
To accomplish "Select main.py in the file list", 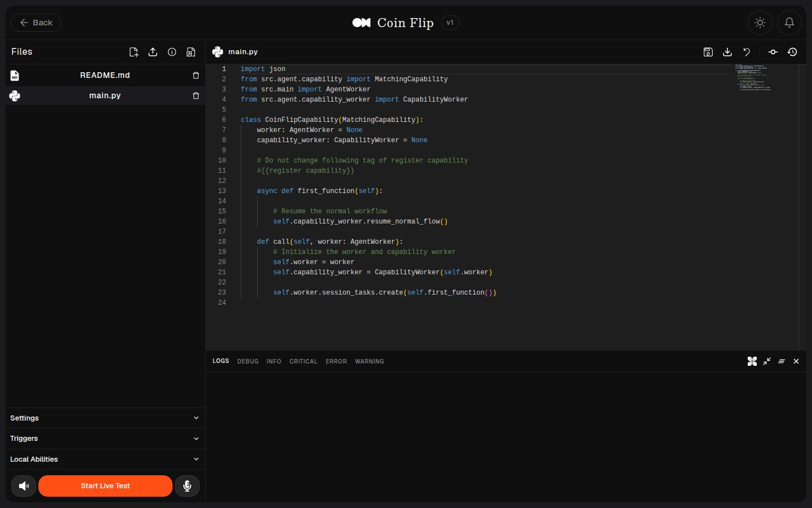I will click(x=105, y=95).
